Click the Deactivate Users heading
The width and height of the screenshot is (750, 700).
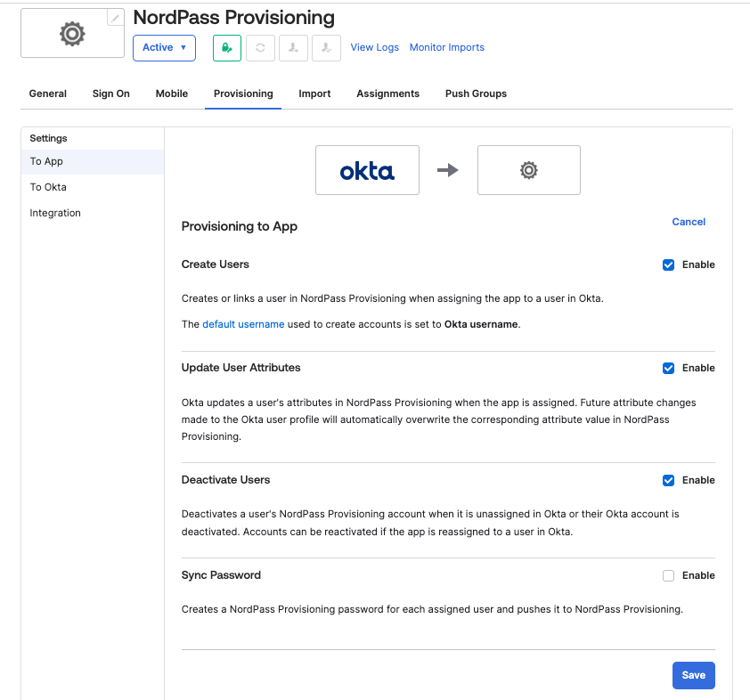click(x=225, y=480)
